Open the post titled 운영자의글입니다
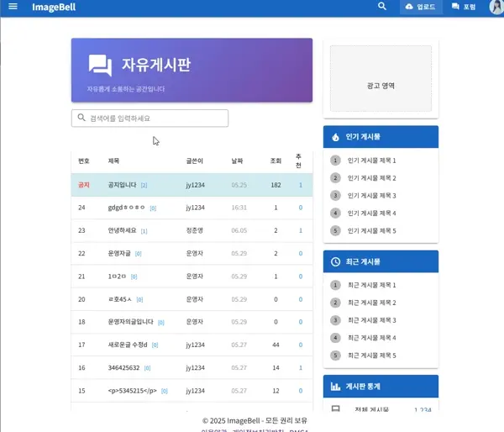Image resolution: width=504 pixels, height=432 pixels. [130, 322]
